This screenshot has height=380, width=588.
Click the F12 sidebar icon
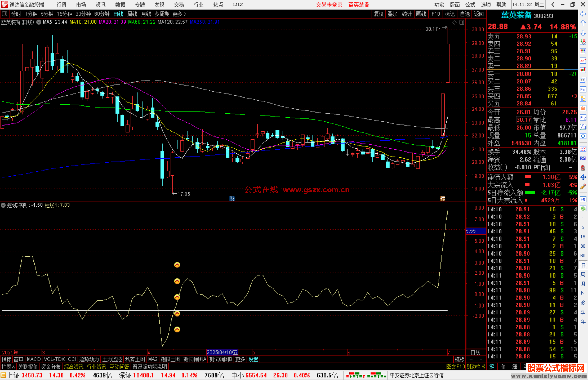click(x=583, y=118)
